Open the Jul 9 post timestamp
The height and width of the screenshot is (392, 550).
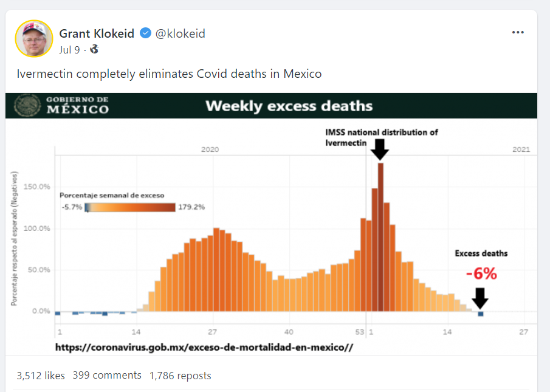coord(69,50)
